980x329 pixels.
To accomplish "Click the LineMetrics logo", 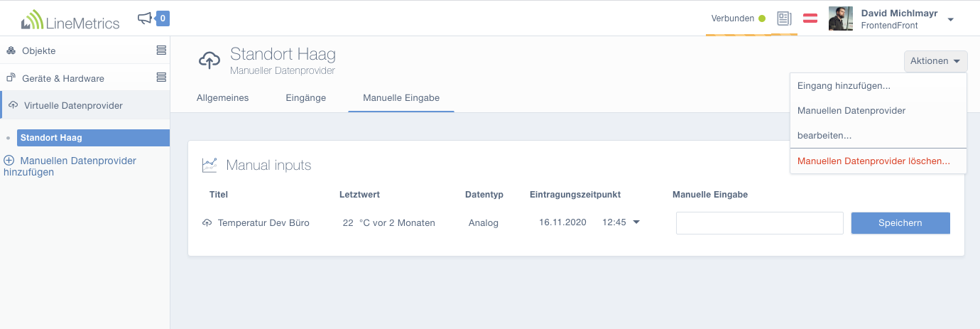I will pyautogui.click(x=70, y=19).
